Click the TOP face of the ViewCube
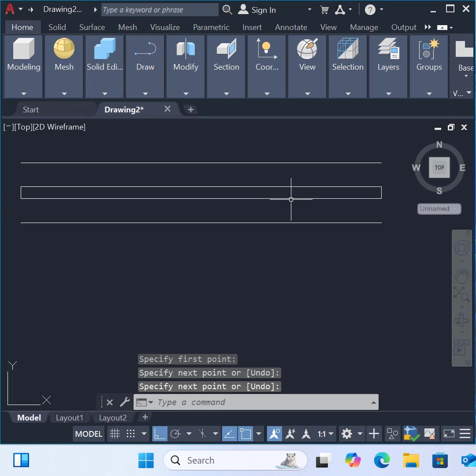Screen dimensions: 476x476 tap(439, 167)
